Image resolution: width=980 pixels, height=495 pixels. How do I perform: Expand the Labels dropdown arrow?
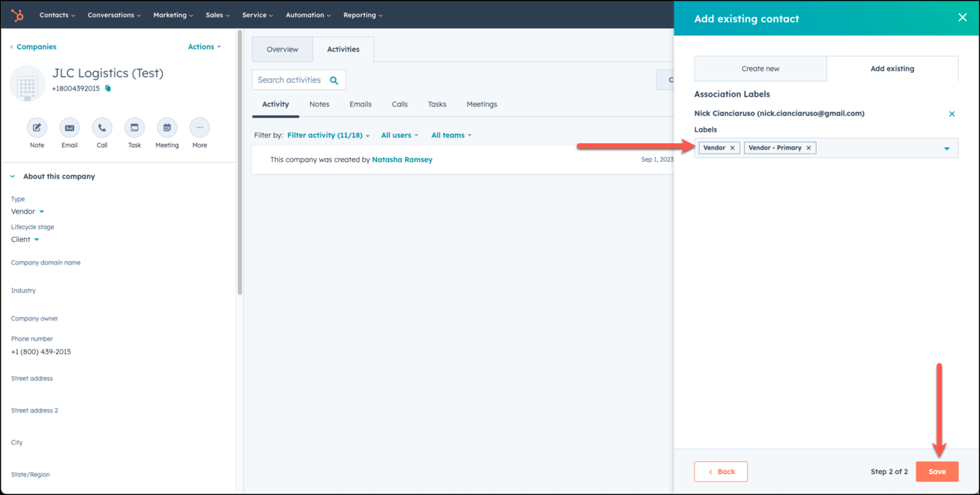[x=946, y=148]
